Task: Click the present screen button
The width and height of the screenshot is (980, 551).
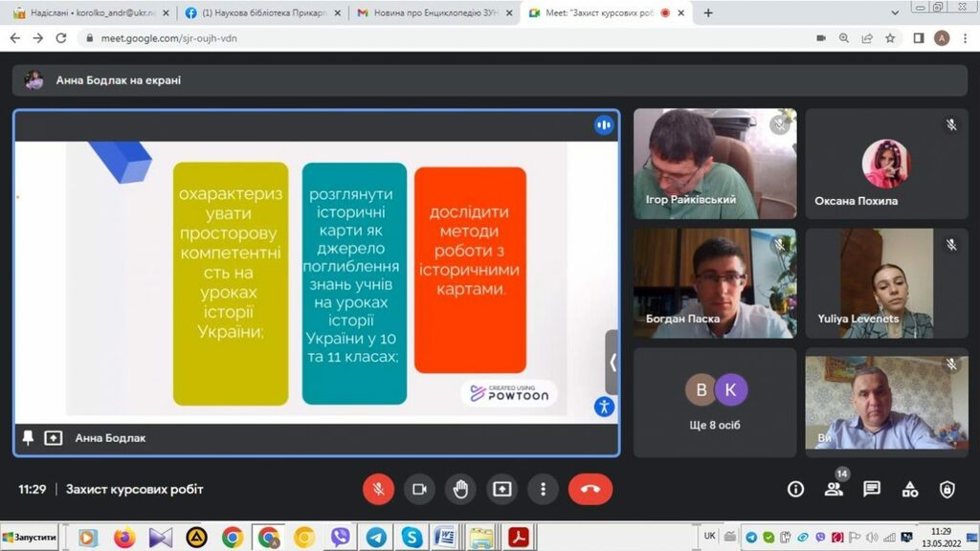Action: point(501,489)
